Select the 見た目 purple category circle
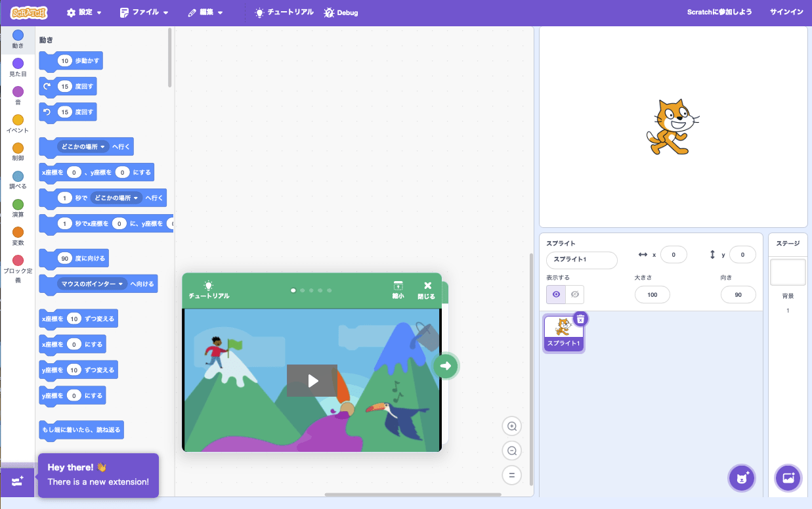The height and width of the screenshot is (509, 812). [x=18, y=64]
